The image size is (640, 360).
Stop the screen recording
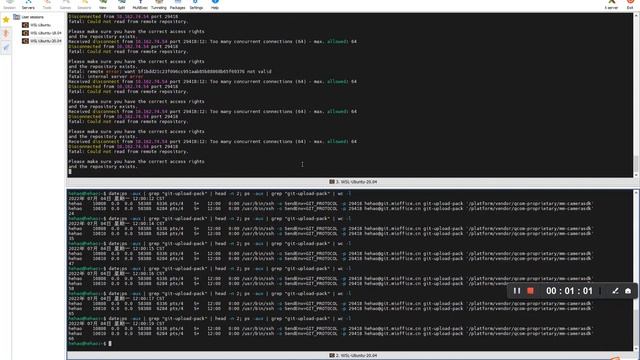point(530,291)
